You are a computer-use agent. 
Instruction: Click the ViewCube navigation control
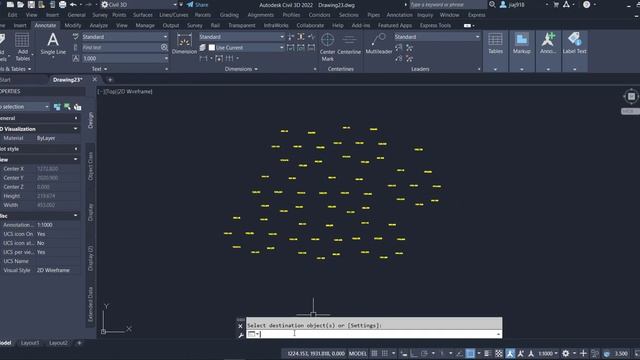tap(631, 96)
